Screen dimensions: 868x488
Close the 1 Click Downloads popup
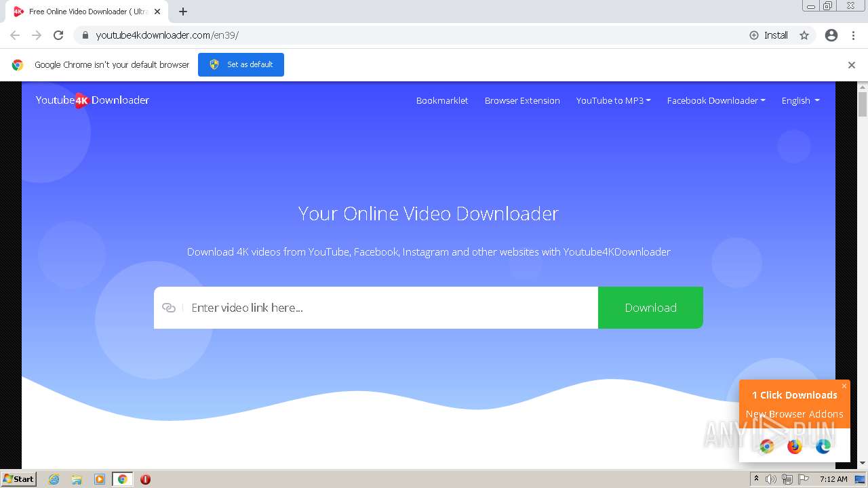pos(844,386)
